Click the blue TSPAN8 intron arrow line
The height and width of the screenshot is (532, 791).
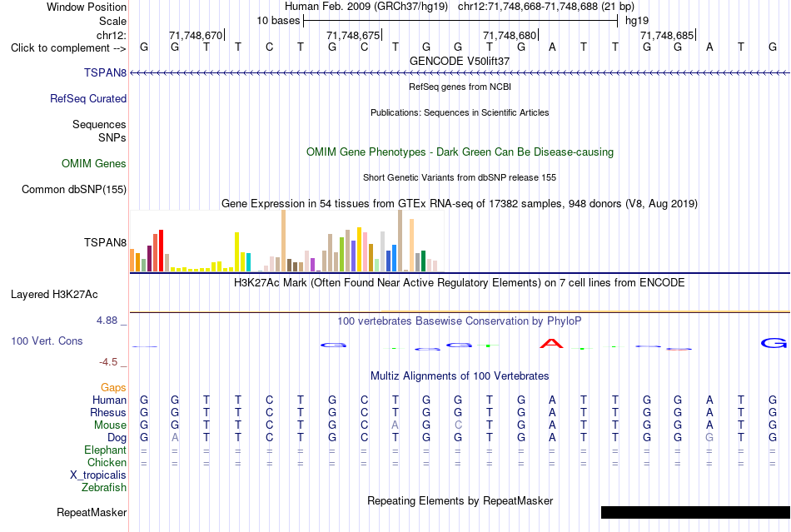460,73
